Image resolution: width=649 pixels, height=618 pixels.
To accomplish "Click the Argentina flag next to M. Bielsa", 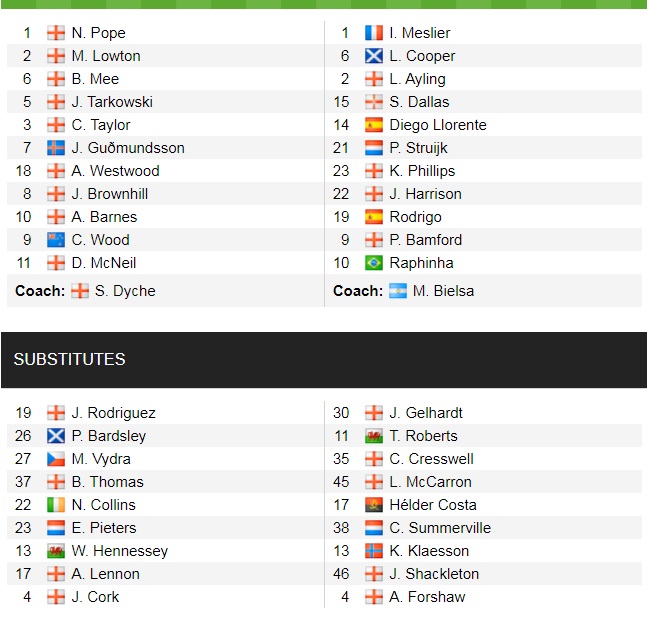I will [398, 291].
